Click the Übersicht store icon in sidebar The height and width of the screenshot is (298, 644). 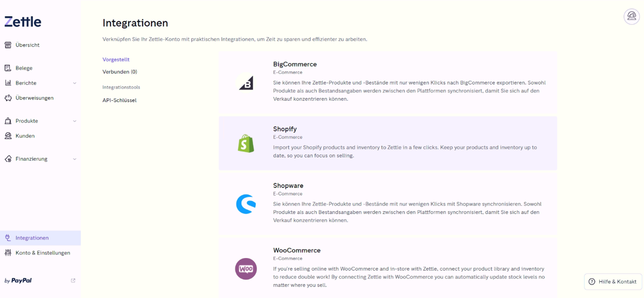point(8,45)
